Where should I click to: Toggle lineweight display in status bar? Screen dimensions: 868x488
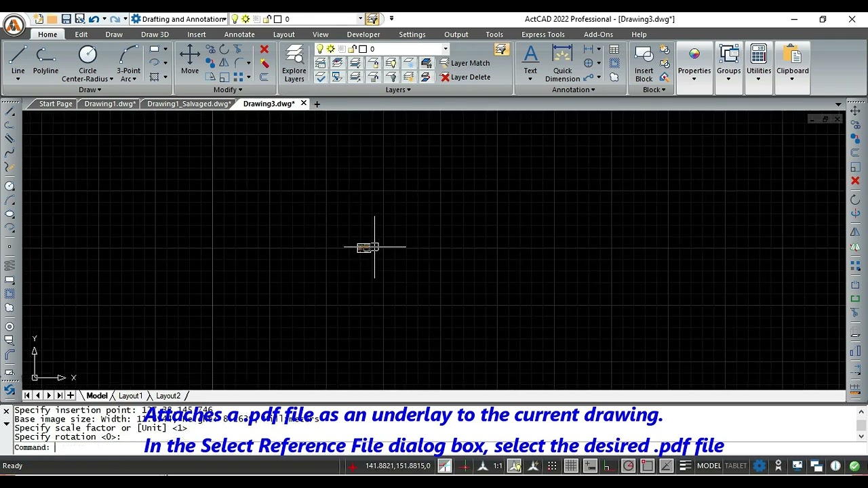[x=685, y=466]
